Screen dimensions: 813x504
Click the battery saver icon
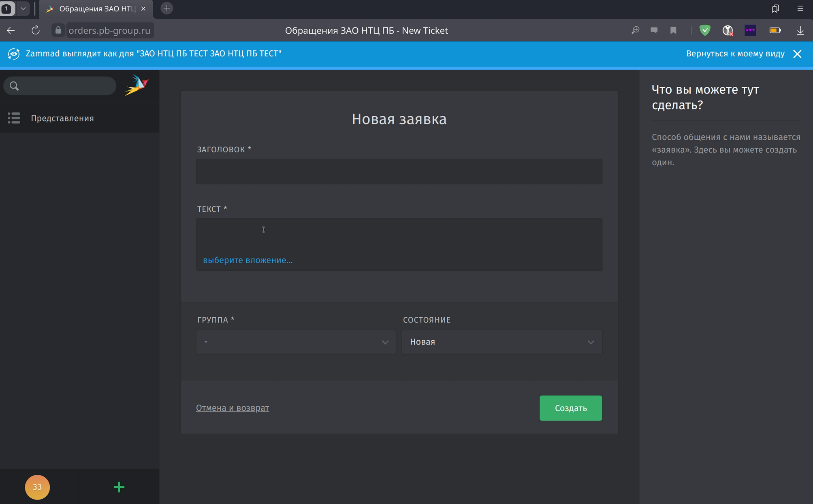click(775, 30)
